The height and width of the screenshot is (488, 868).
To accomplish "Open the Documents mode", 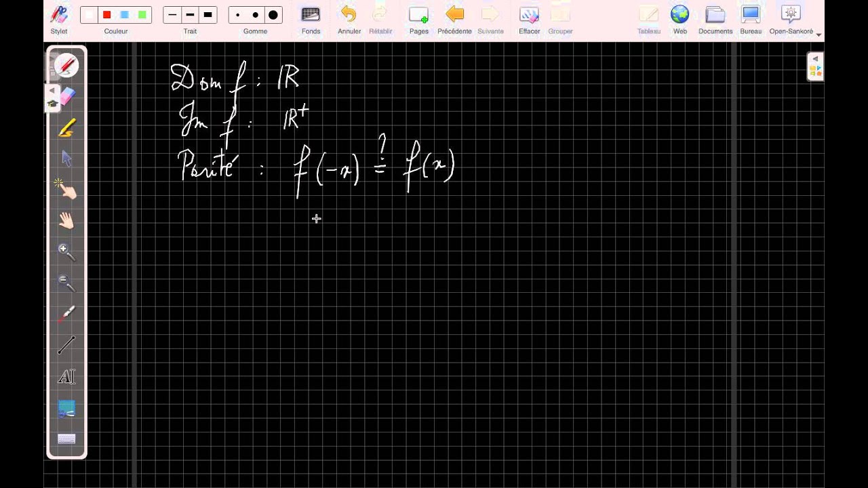I will [715, 19].
